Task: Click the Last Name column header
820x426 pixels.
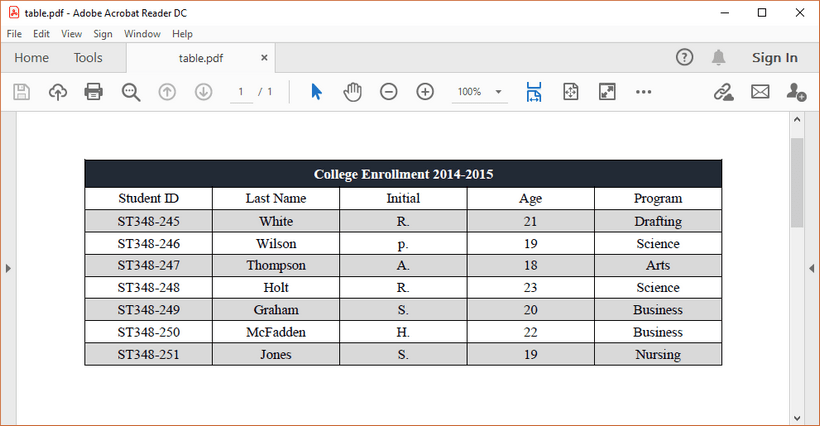Action: pyautogui.click(x=276, y=199)
